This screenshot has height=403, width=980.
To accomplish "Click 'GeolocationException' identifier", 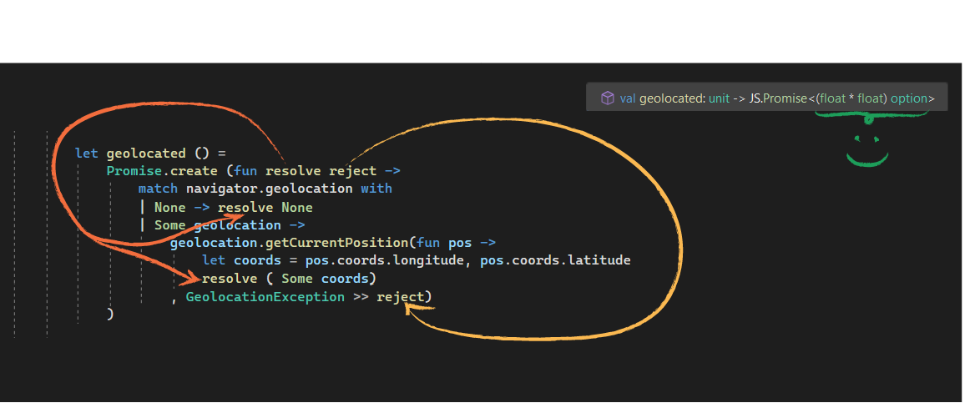I will [x=265, y=296].
